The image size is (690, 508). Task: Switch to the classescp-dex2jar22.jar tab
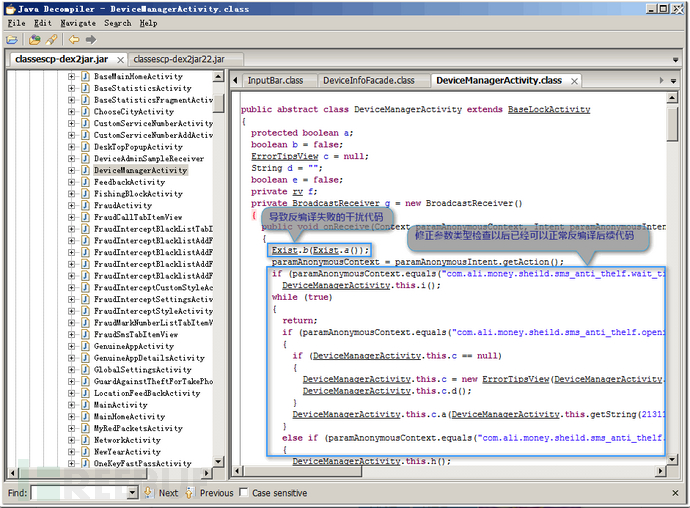[x=179, y=59]
